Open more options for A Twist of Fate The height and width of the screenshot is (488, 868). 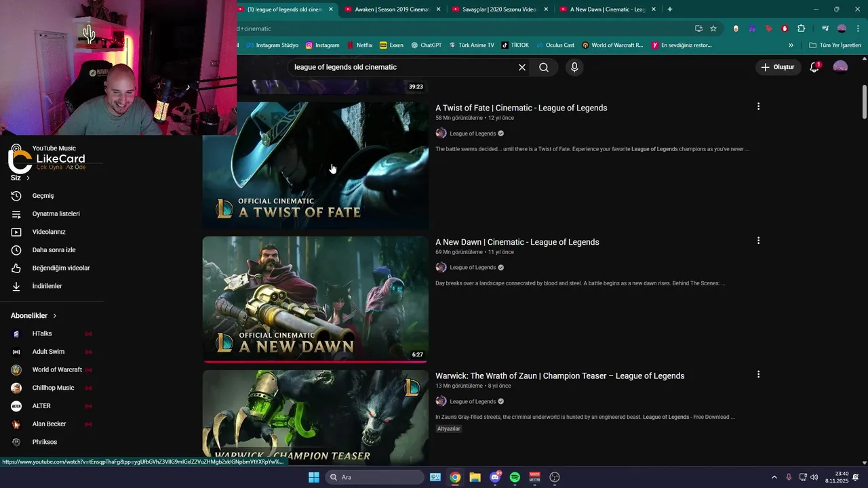pyautogui.click(x=758, y=106)
